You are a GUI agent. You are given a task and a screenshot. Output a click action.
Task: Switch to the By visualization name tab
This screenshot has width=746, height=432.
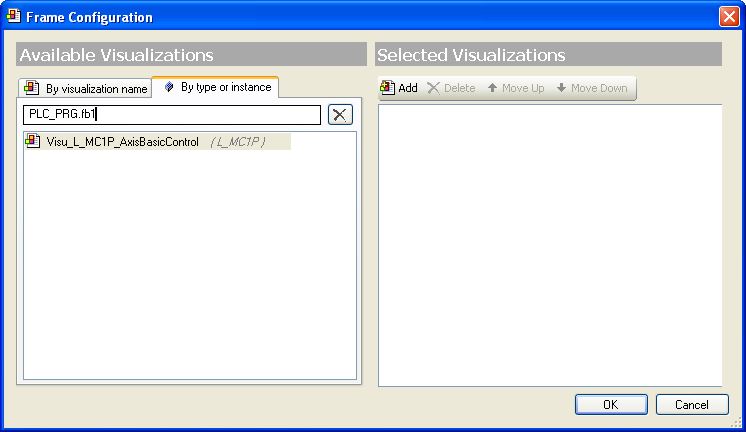tap(86, 88)
